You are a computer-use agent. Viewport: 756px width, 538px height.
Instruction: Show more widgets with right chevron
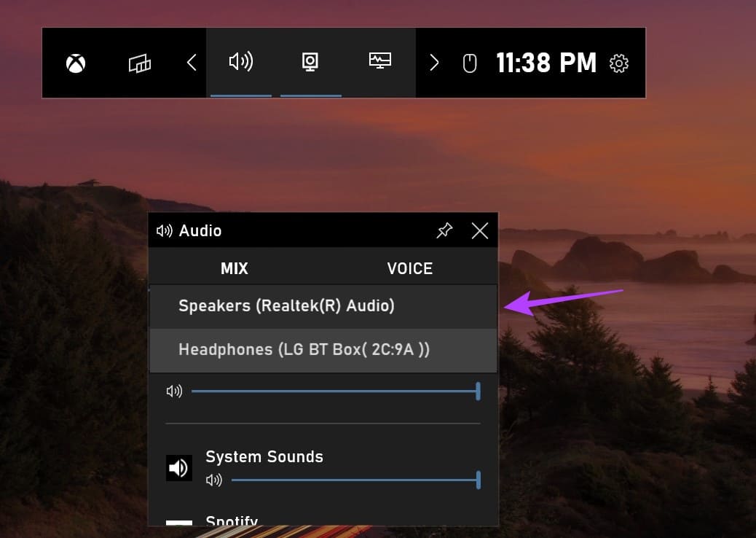[434, 62]
